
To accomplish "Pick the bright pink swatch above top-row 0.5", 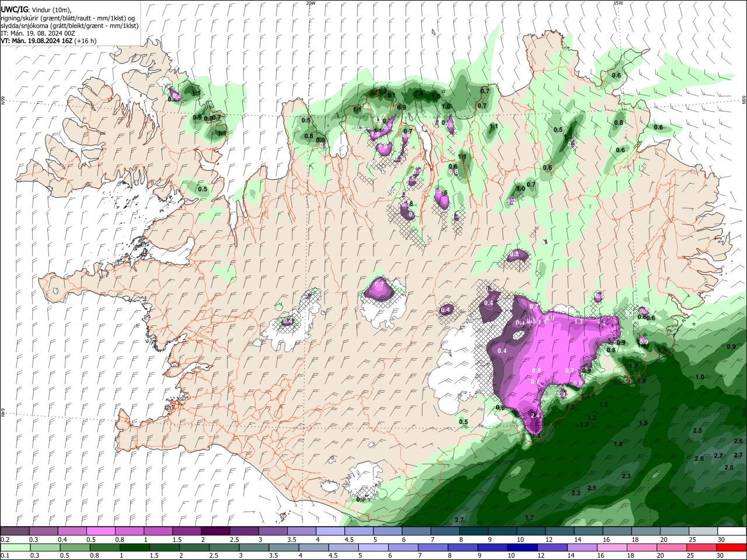I will (x=100, y=531).
